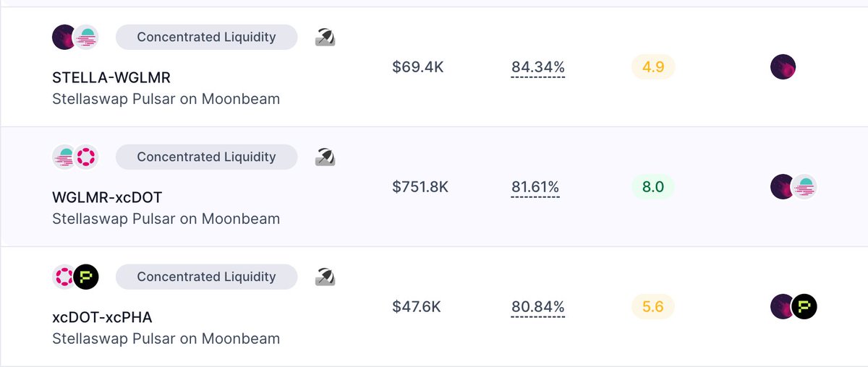868x367 pixels.
Task: Click the Concentrated Liquidity tag on WGLMR-xcDOT
Action: point(206,157)
